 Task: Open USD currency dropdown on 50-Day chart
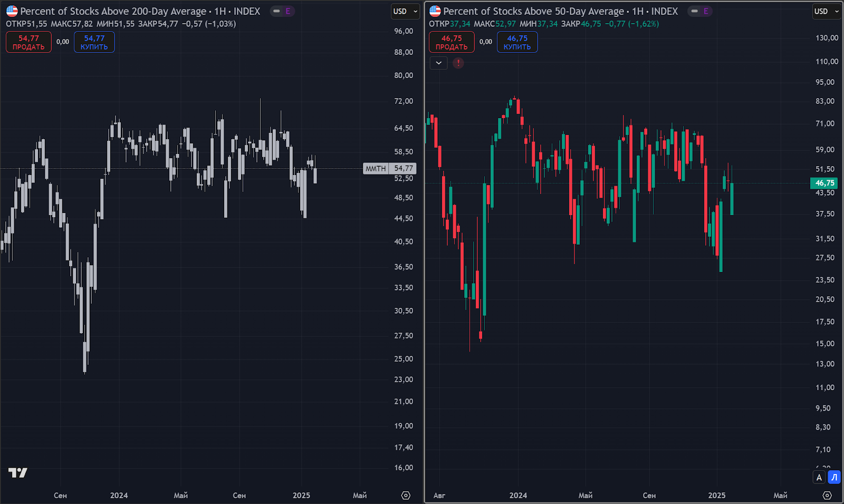coord(827,11)
